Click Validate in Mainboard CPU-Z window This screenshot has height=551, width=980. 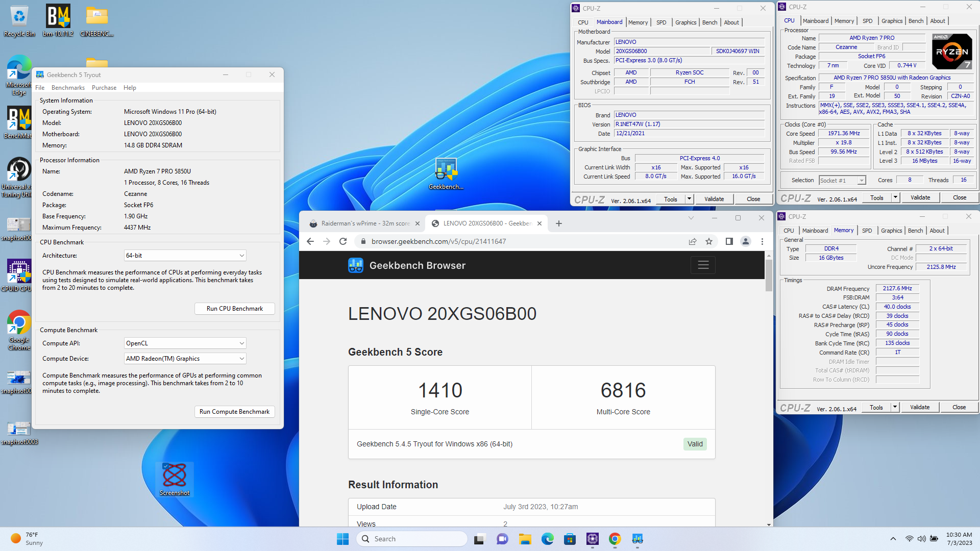coord(714,199)
